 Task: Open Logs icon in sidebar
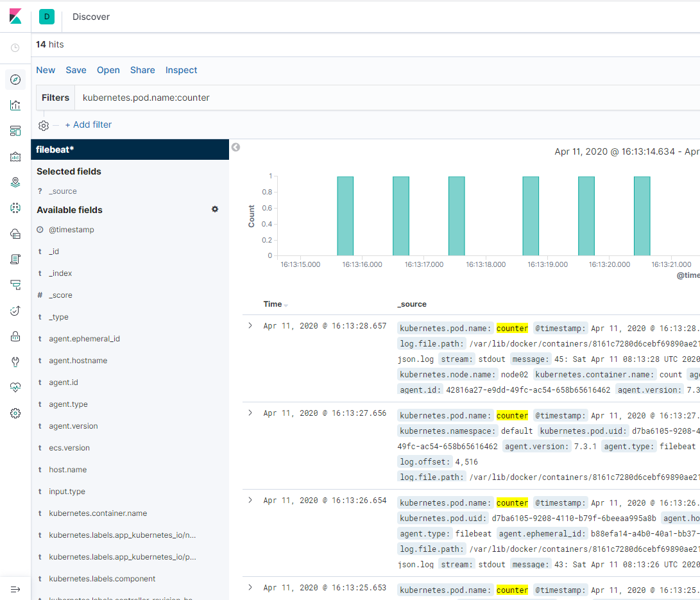tap(15, 259)
